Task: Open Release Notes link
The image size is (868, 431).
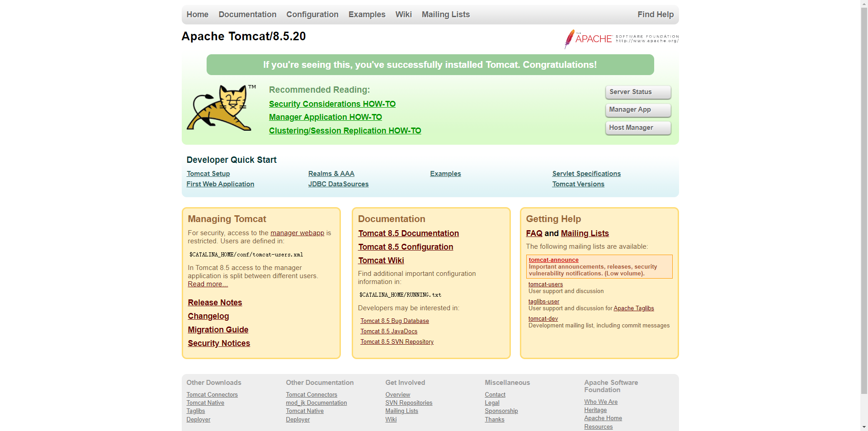Action: tap(215, 303)
